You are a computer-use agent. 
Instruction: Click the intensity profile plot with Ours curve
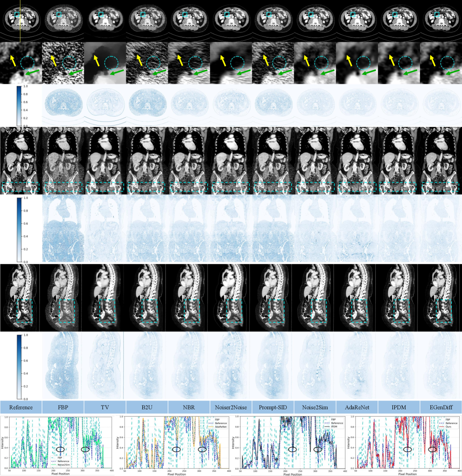[x=405, y=445]
